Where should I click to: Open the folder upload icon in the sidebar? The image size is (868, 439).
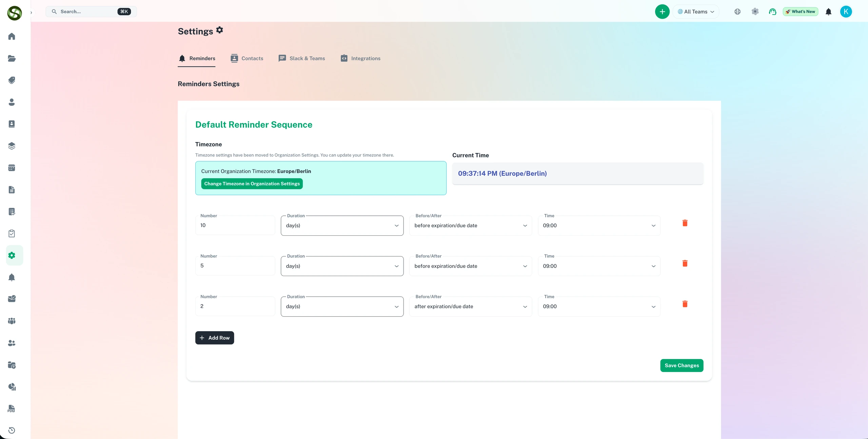(12, 365)
